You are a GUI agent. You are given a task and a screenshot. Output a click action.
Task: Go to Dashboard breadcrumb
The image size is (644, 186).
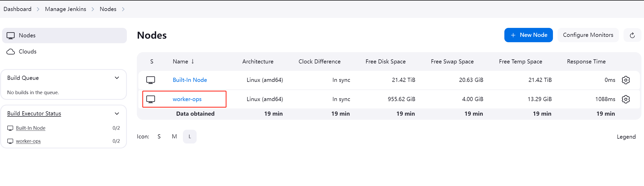pos(17,9)
